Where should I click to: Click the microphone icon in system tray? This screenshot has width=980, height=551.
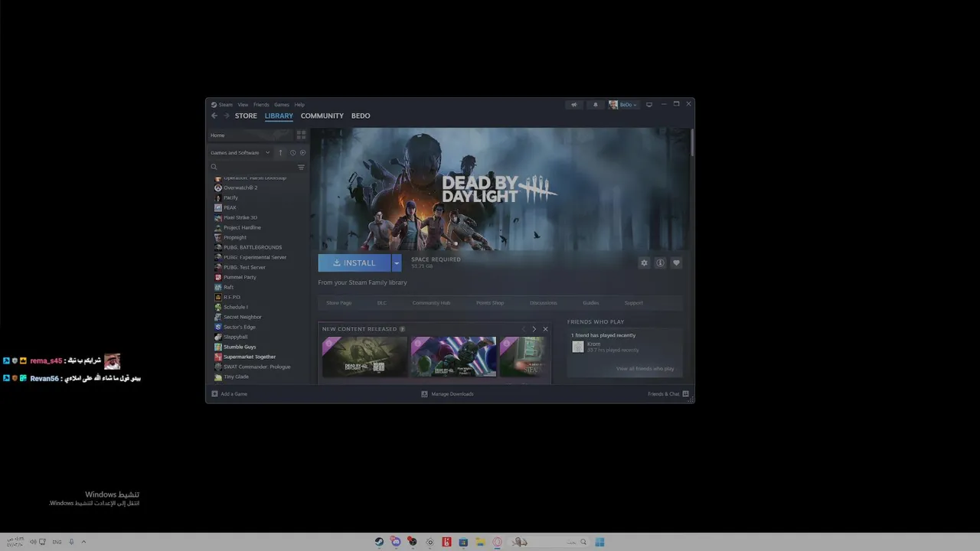coord(71,542)
